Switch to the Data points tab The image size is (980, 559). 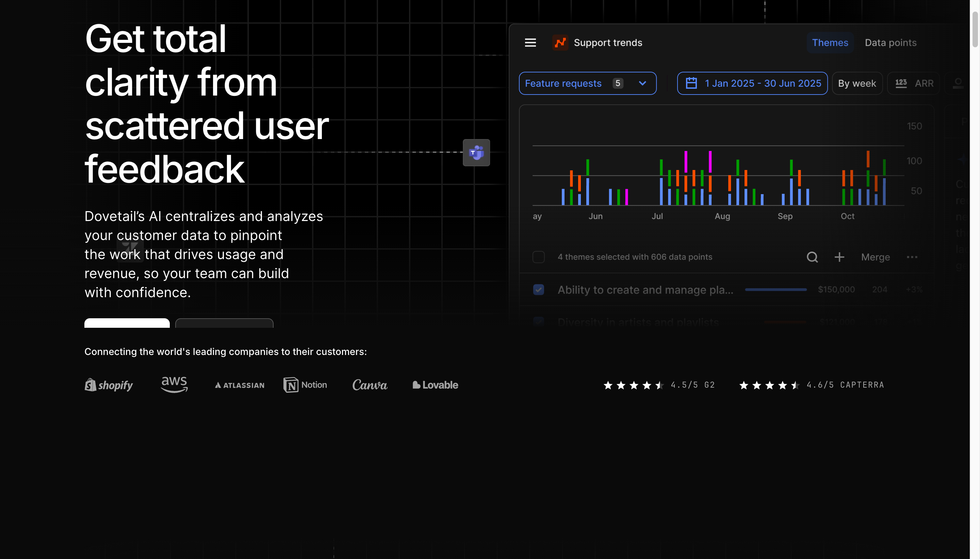tap(891, 43)
